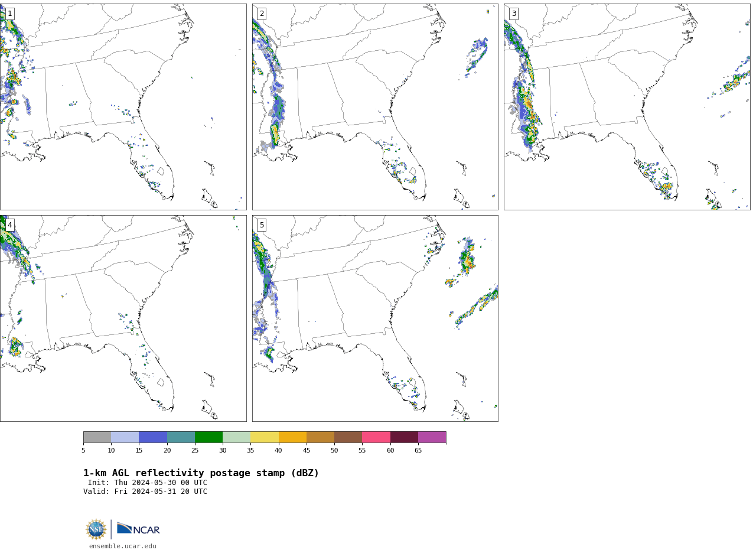Click the NCAR logo

(138, 529)
